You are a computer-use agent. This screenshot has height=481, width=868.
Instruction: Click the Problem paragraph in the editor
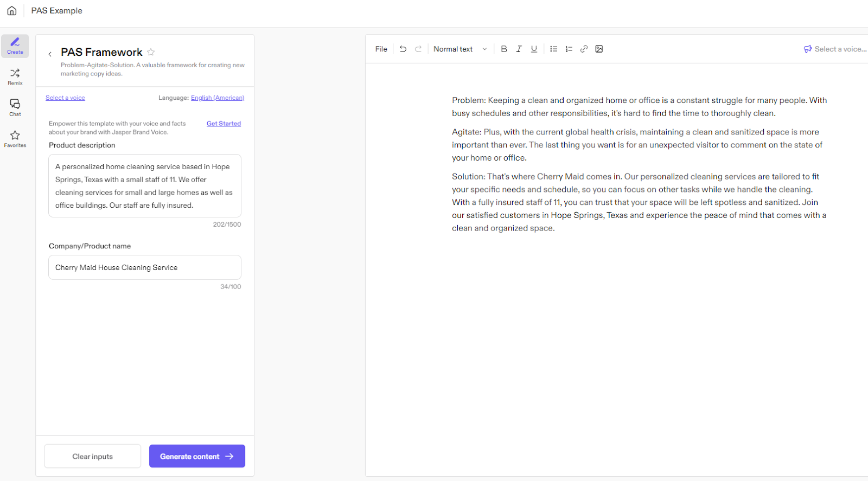(x=640, y=107)
